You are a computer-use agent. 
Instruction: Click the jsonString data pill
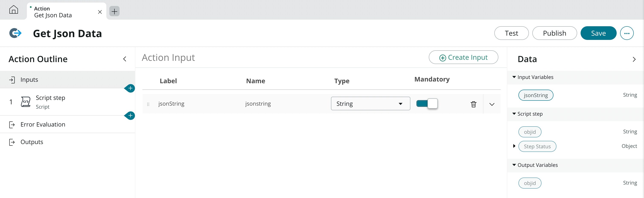[x=536, y=95]
